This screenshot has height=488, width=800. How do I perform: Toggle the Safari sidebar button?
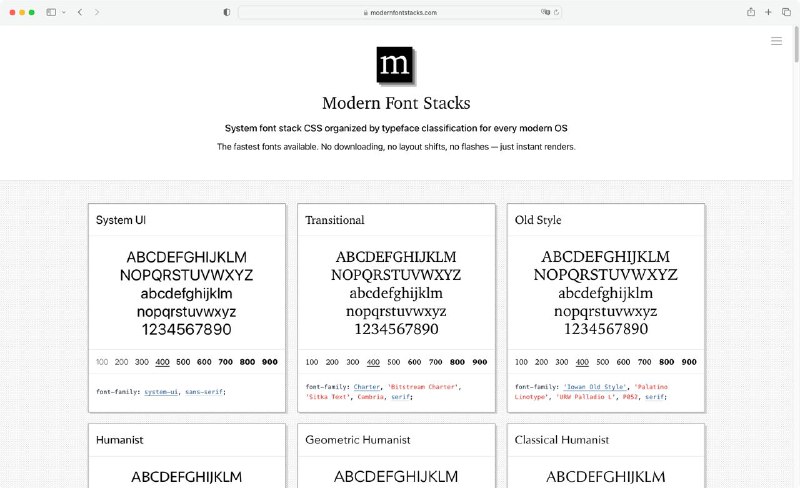51,12
